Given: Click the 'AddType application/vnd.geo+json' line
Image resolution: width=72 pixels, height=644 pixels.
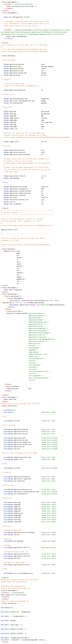Looking at the screenshot, I should point(25,73).
